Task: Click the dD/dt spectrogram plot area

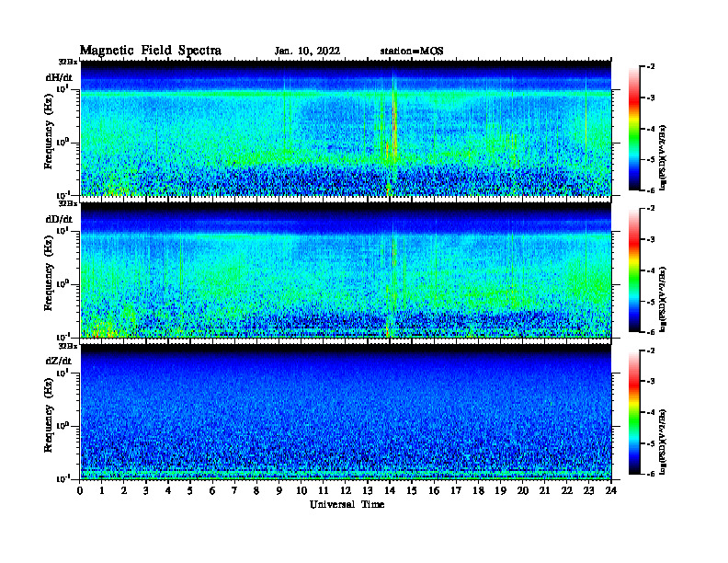Action: [x=346, y=270]
